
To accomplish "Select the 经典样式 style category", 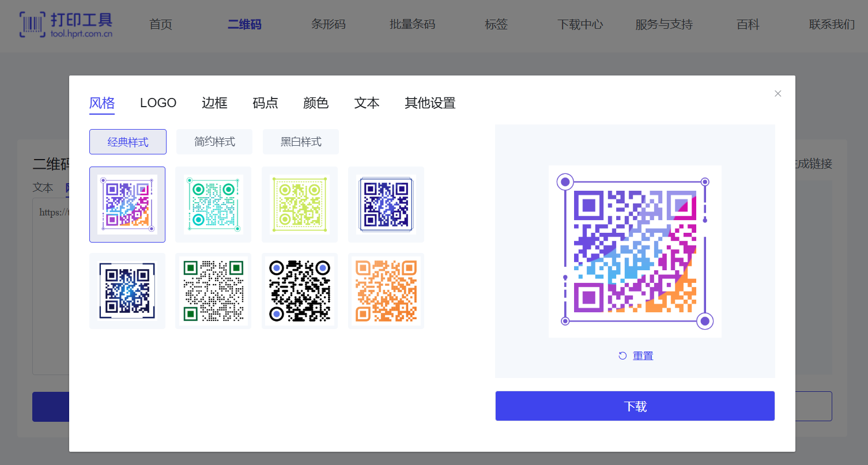I will (128, 142).
